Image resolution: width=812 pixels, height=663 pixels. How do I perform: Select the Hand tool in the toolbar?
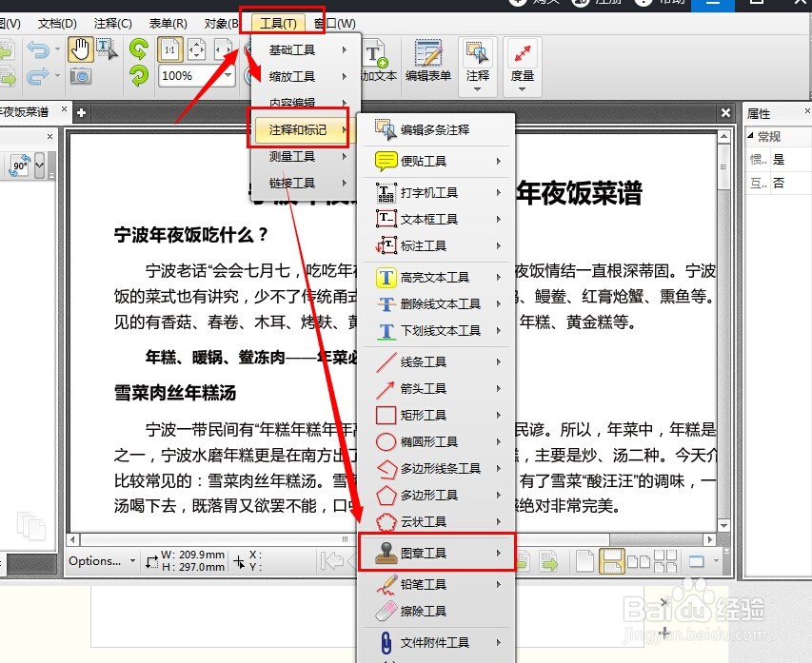coord(81,49)
